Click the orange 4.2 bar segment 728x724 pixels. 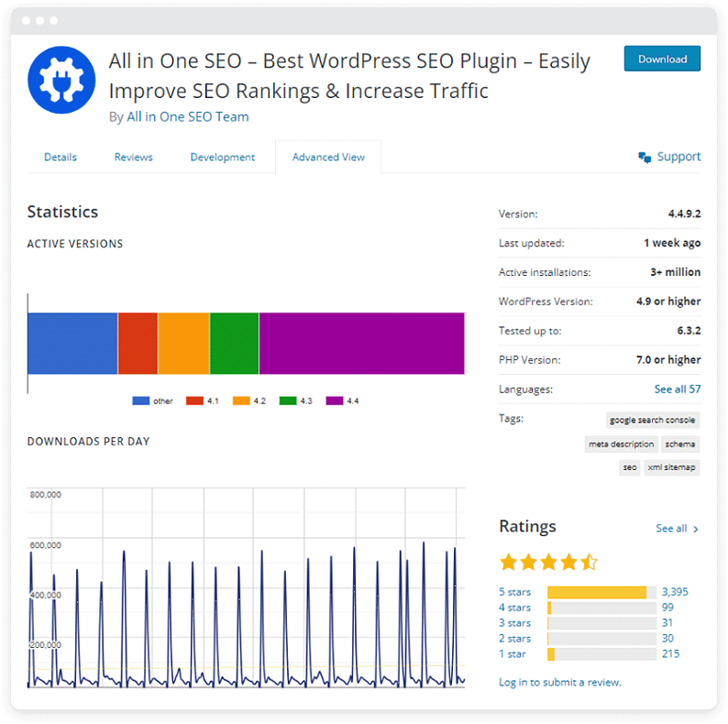(x=184, y=344)
